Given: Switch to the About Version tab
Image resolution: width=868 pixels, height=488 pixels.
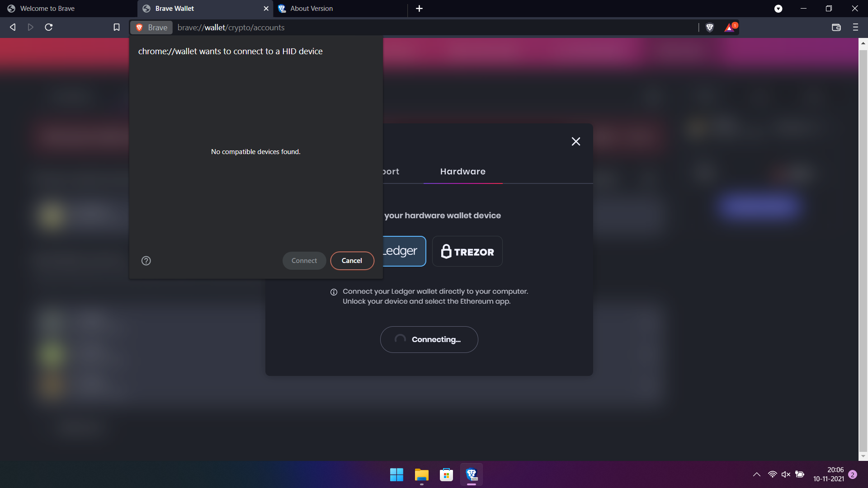Looking at the screenshot, I should click(340, 9).
